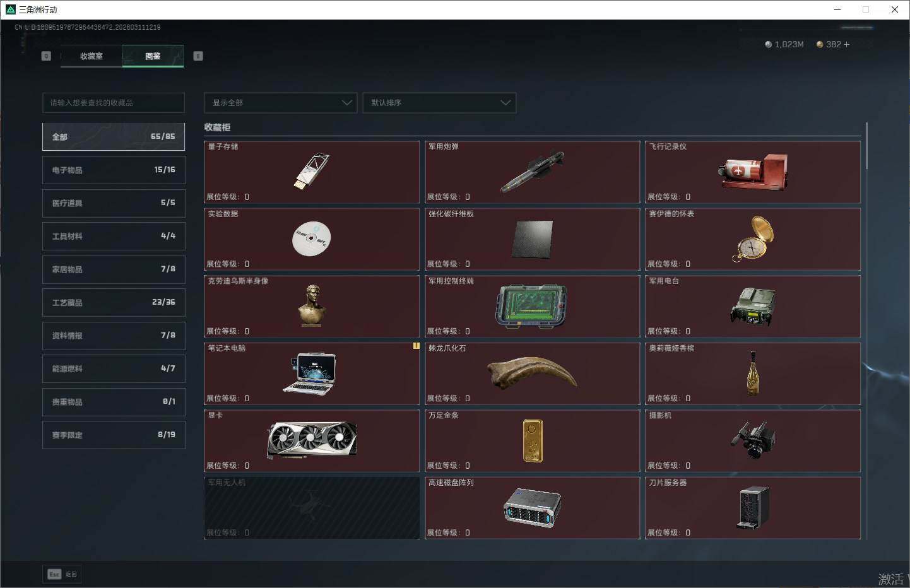Click the E key shortcut icon
910x588 pixels.
pos(198,56)
